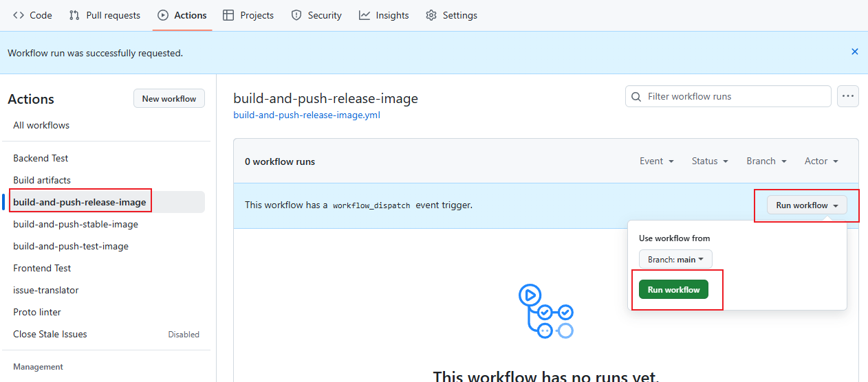
Task: Focus the Filter workflow runs field
Action: (736, 97)
